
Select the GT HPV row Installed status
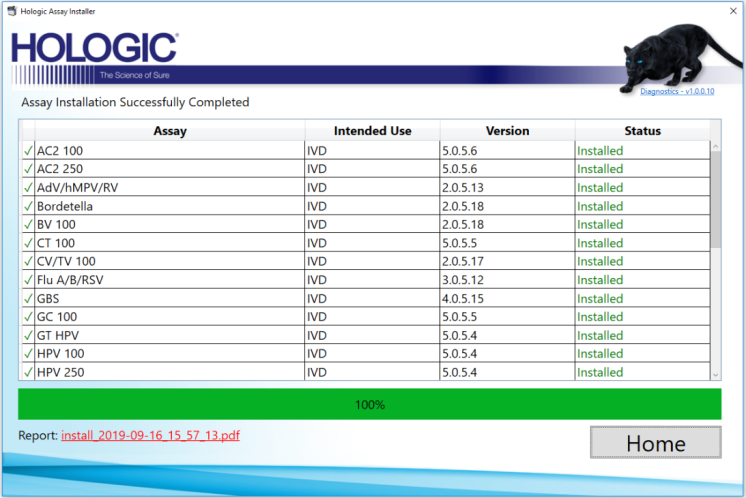point(599,335)
